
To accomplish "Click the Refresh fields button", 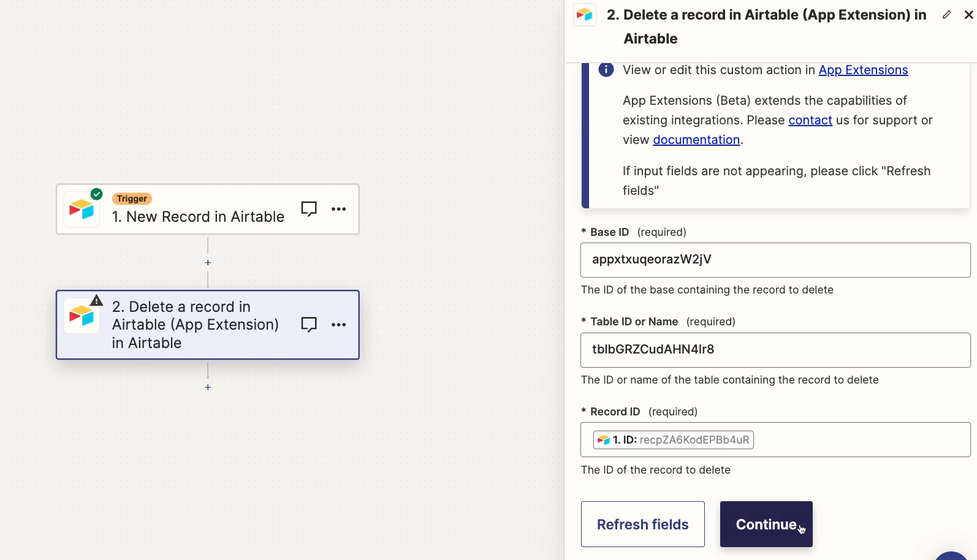I will coord(643,524).
